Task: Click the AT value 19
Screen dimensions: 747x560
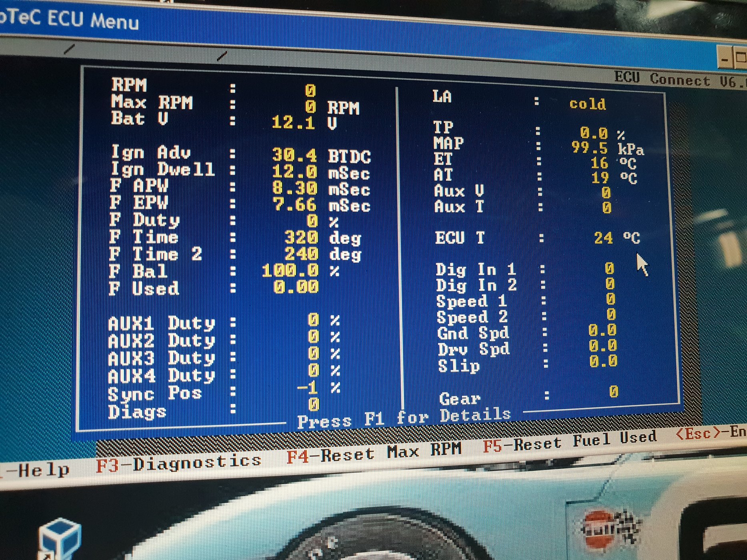Action: (x=600, y=178)
